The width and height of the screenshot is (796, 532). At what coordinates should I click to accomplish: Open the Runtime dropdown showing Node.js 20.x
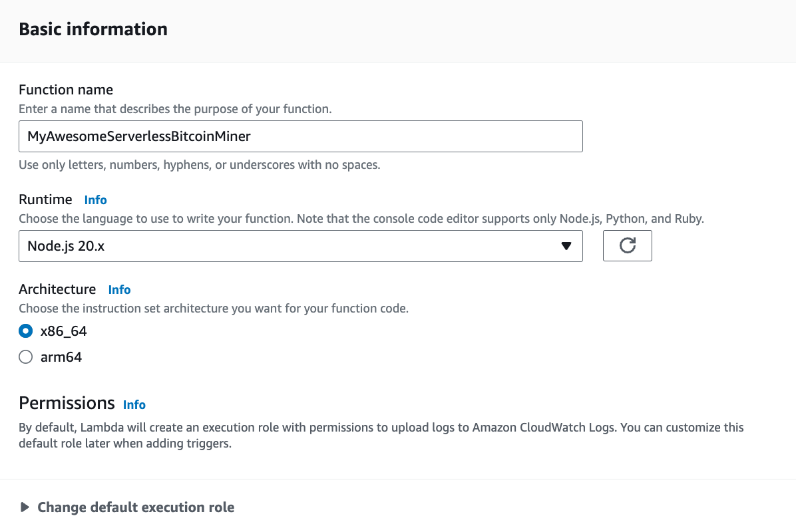coord(300,246)
